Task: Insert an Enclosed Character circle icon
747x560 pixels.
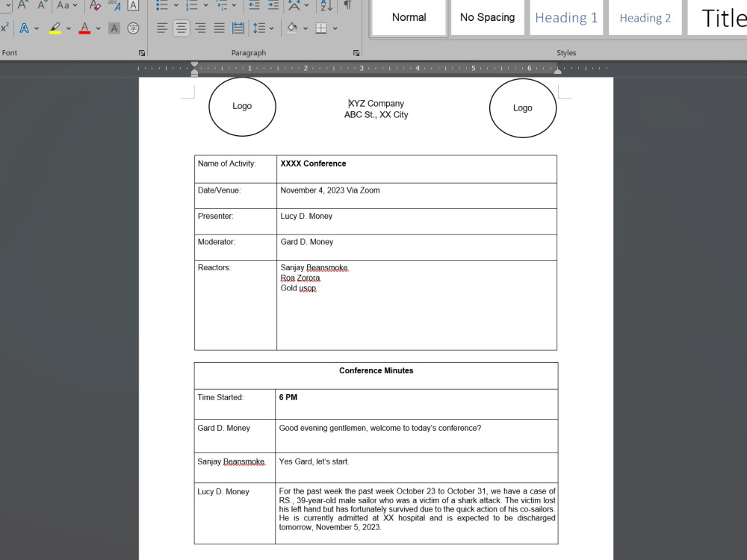Action: [134, 28]
